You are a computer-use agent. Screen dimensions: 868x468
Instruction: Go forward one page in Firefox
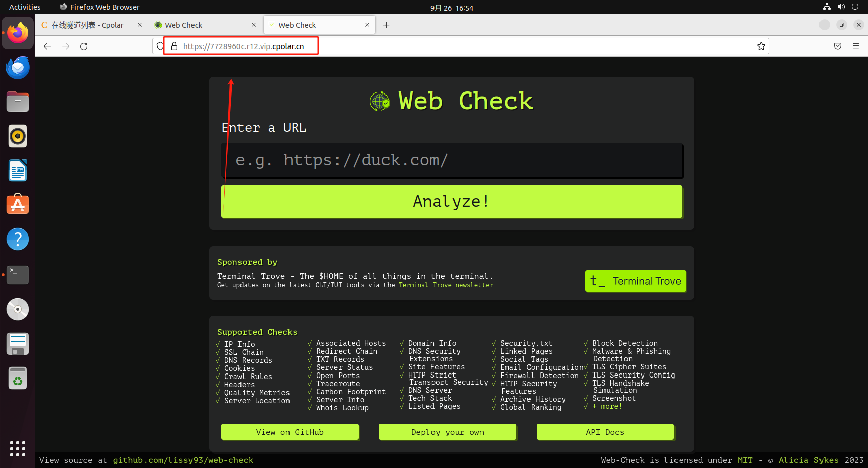[66, 46]
